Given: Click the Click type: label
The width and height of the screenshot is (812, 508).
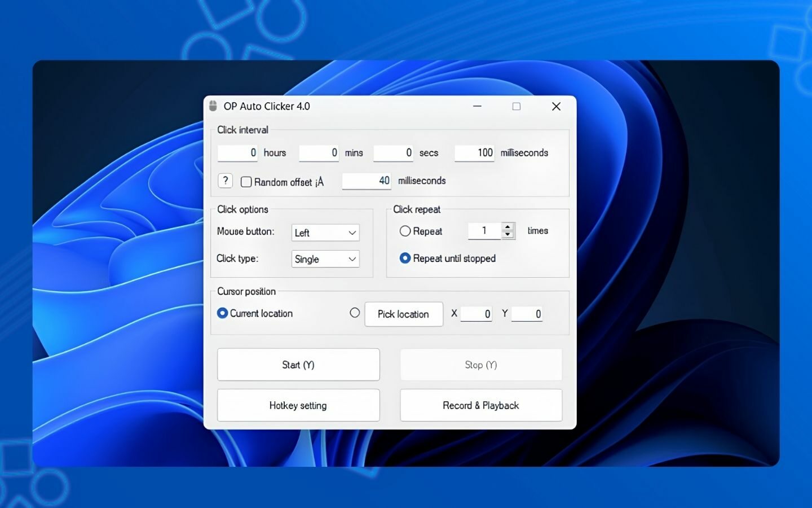Looking at the screenshot, I should (x=237, y=259).
